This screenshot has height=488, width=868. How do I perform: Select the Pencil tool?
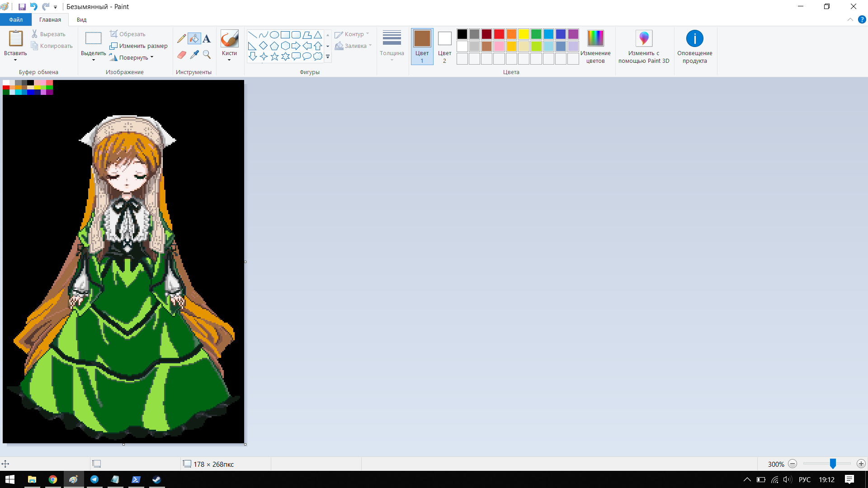click(181, 38)
